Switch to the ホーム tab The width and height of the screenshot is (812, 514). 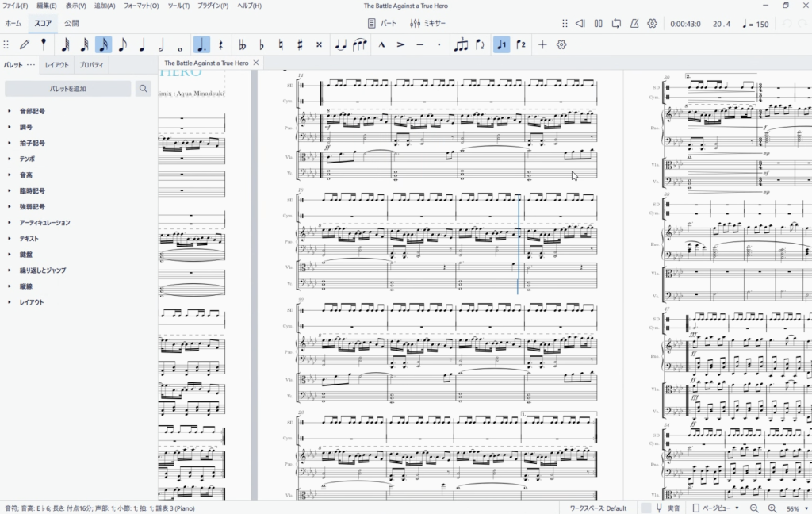pos(13,23)
